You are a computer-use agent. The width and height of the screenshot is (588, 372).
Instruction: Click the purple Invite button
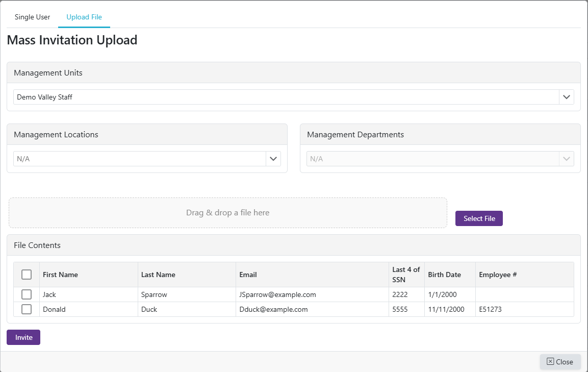(x=23, y=337)
